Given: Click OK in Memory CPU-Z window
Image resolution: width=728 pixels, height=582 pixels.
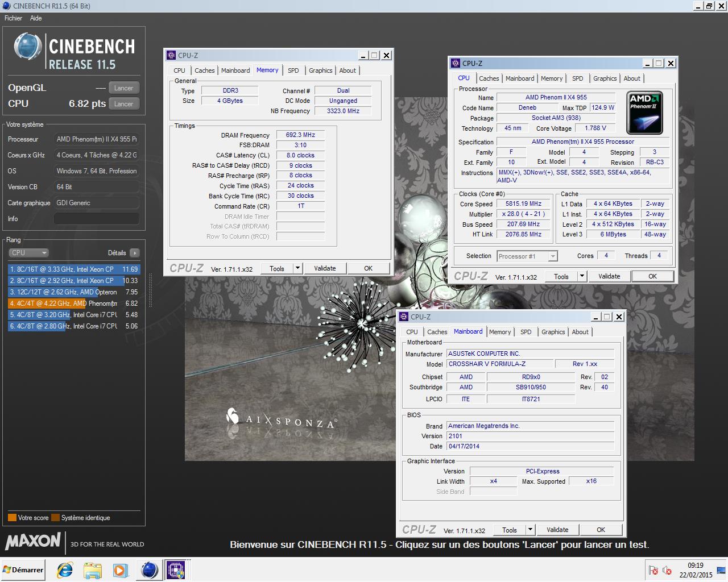Looking at the screenshot, I should pos(368,268).
